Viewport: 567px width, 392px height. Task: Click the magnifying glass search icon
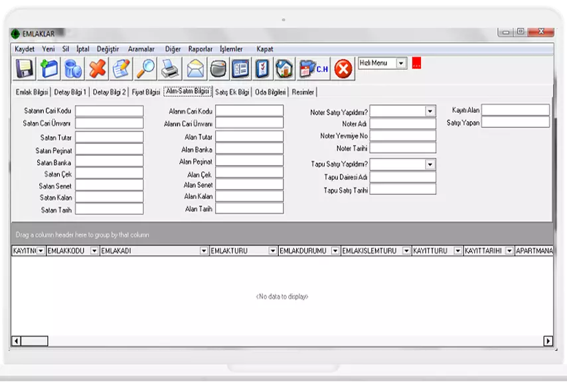145,68
